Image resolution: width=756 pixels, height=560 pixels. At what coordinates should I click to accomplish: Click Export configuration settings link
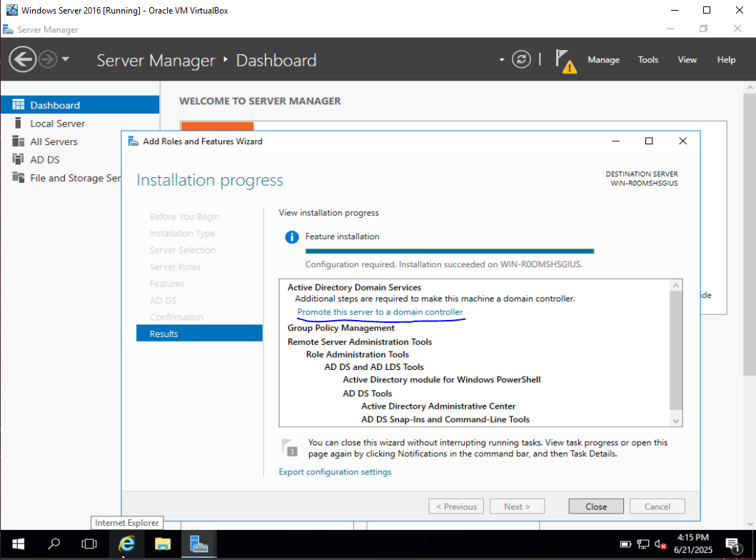coord(335,471)
